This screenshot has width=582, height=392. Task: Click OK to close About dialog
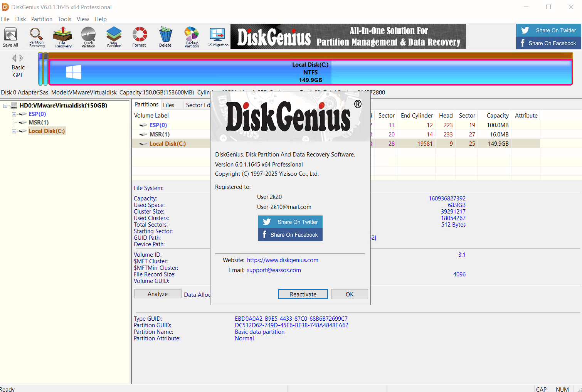coord(350,294)
